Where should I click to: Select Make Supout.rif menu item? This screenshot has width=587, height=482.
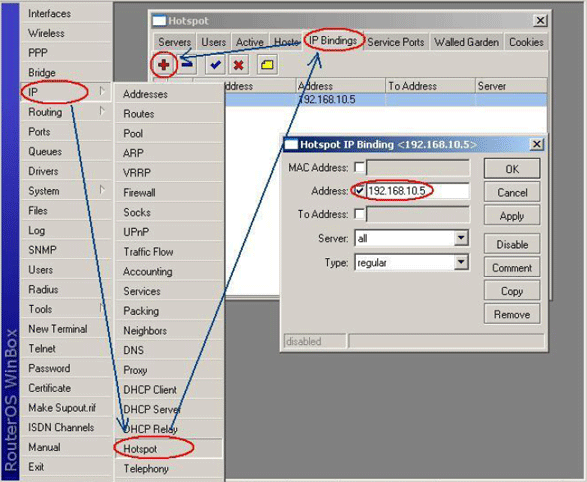point(66,408)
